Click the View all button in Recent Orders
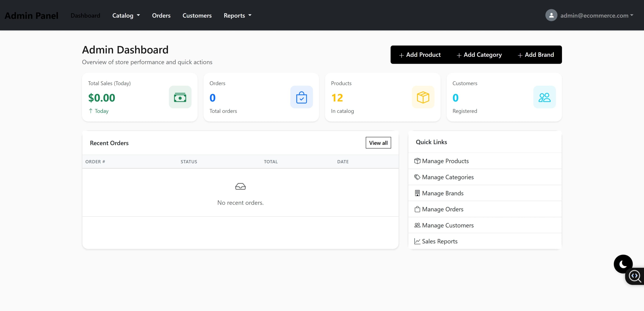Image resolution: width=644 pixels, height=311 pixels. tap(378, 143)
